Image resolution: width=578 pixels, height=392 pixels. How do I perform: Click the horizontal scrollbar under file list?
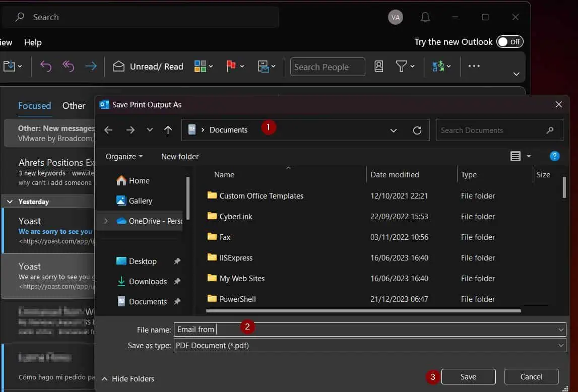click(x=363, y=310)
